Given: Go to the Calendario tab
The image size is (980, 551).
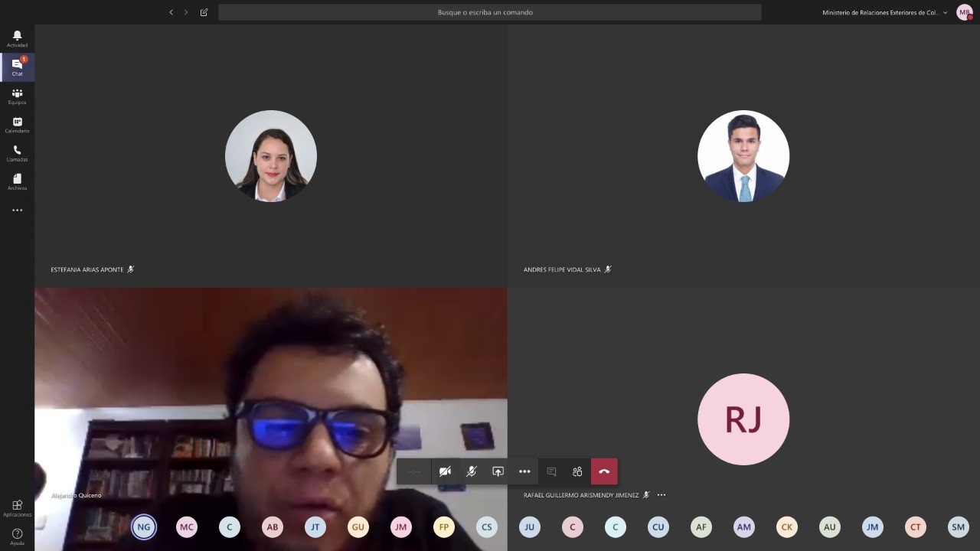Looking at the screenshot, I should tap(17, 125).
